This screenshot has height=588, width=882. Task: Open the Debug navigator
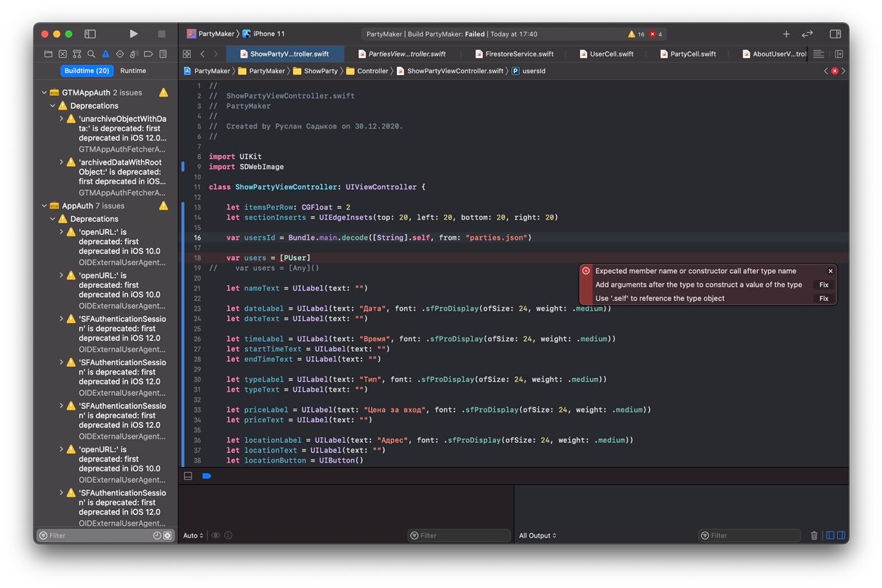[134, 54]
